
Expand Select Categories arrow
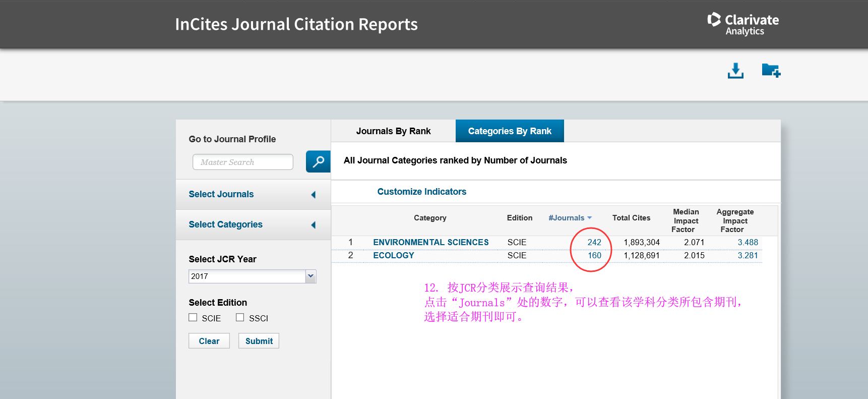(313, 225)
